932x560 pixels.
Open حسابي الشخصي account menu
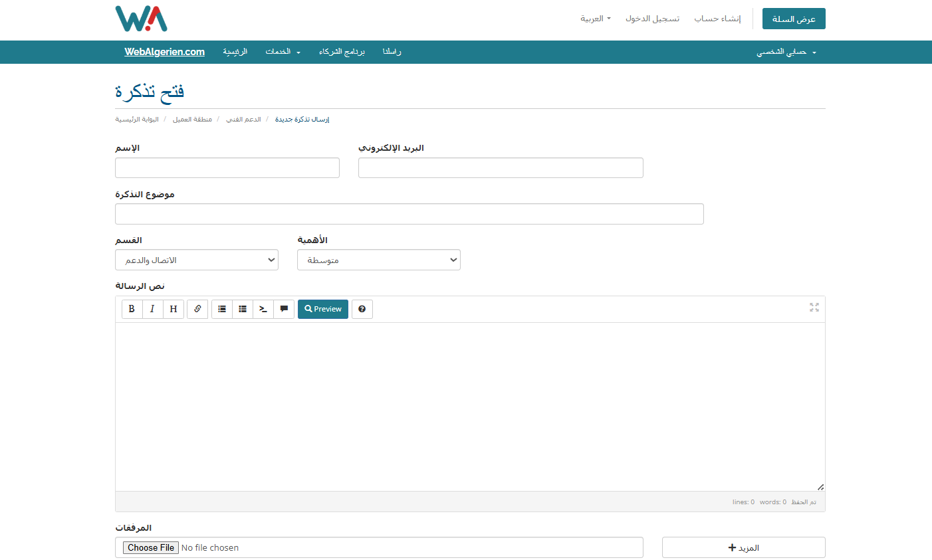786,52
